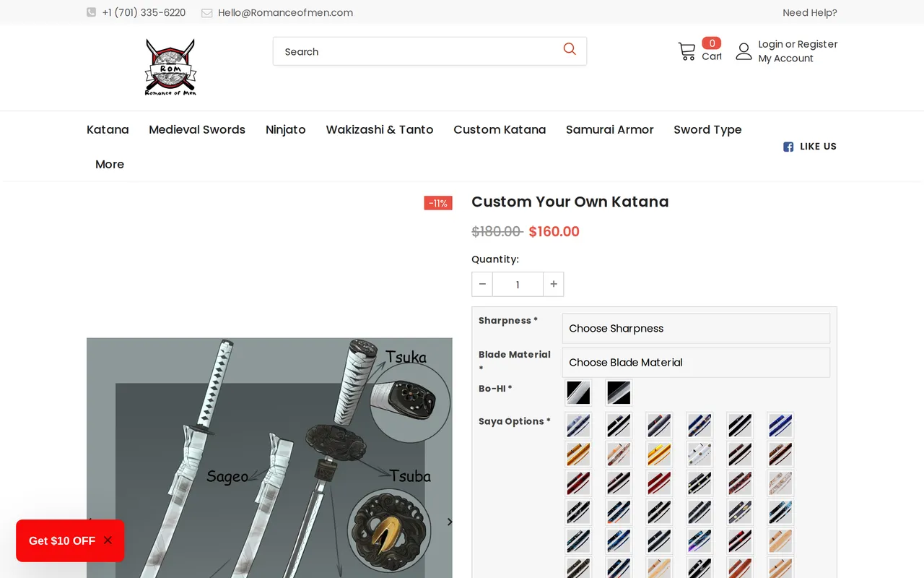The height and width of the screenshot is (578, 924).
Task: Click the envelope email icon
Action: [206, 13]
